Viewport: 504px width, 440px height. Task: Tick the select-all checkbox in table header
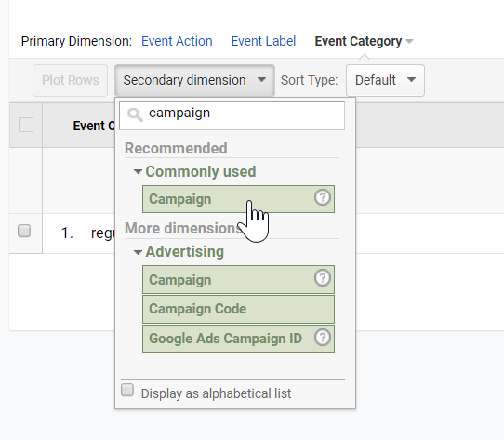(26, 125)
